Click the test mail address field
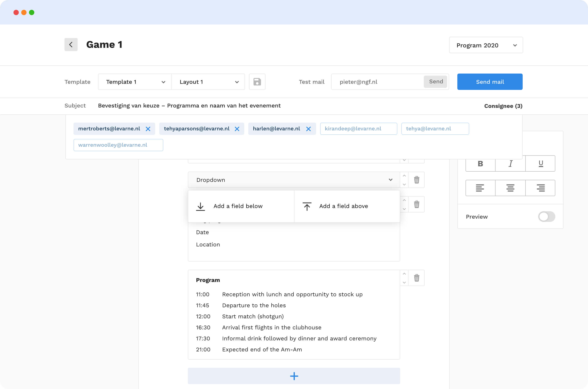 pyautogui.click(x=377, y=82)
